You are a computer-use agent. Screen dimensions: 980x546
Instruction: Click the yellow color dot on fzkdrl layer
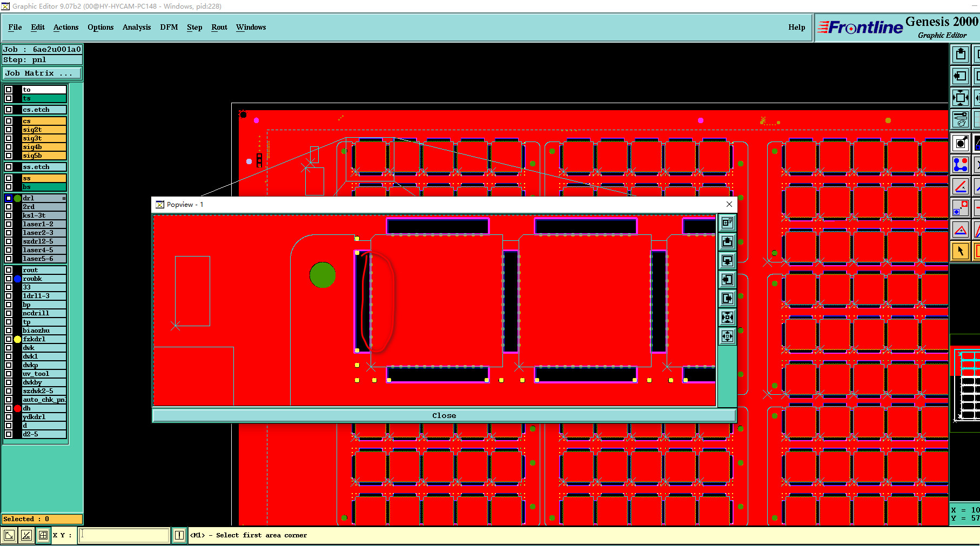(x=18, y=339)
